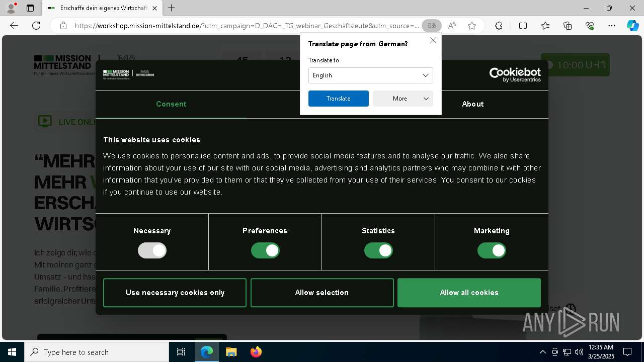Click the 'Translate page from German?' text

pyautogui.click(x=358, y=44)
